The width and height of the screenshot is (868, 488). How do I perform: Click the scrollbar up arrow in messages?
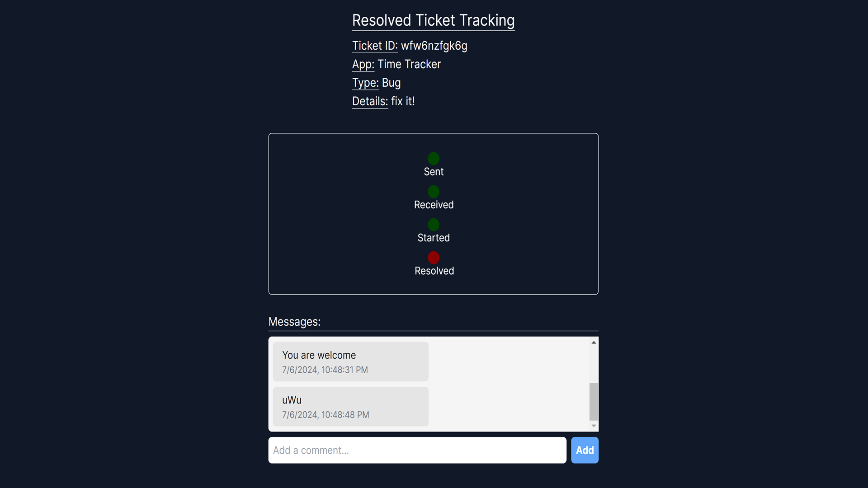coord(594,343)
